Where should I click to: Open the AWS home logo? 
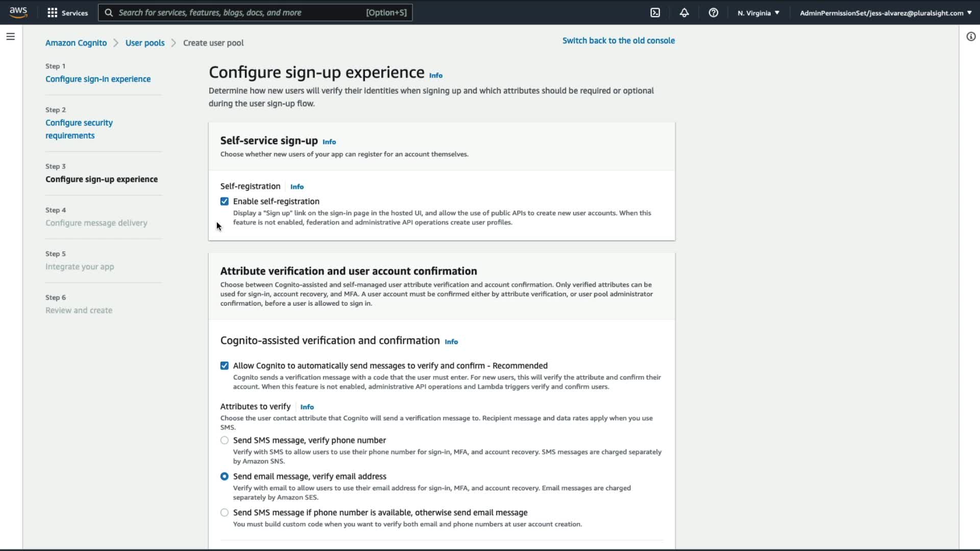18,12
